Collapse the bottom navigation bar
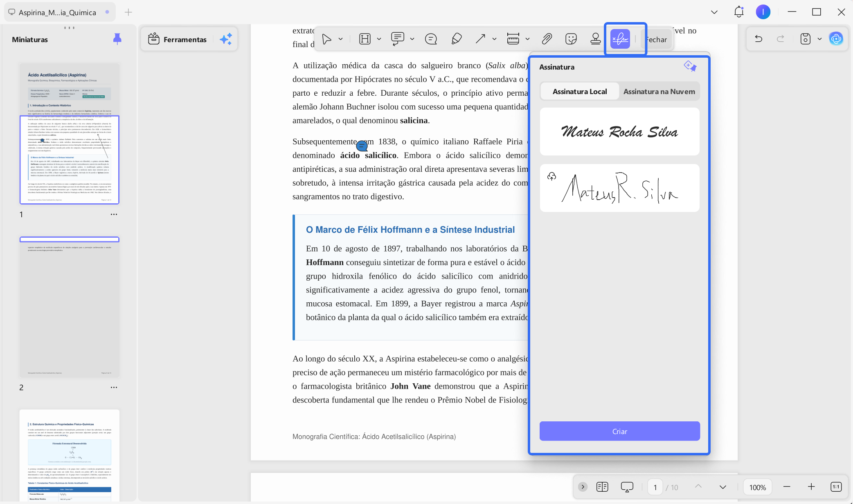This screenshot has width=853, height=504. point(583,487)
